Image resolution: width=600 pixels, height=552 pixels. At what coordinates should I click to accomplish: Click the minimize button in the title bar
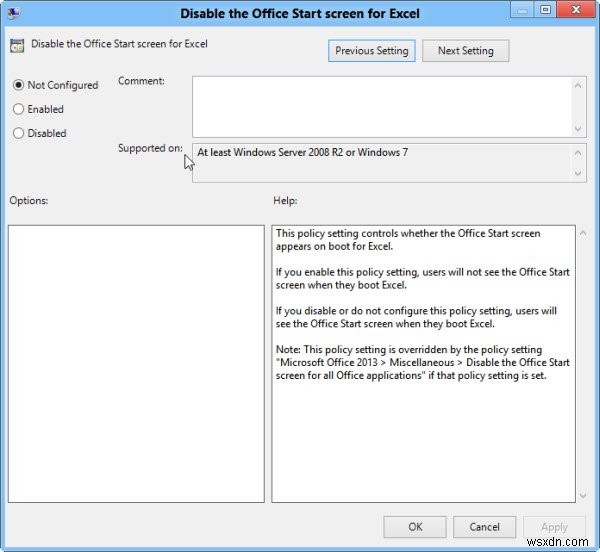pyautogui.click(x=522, y=10)
